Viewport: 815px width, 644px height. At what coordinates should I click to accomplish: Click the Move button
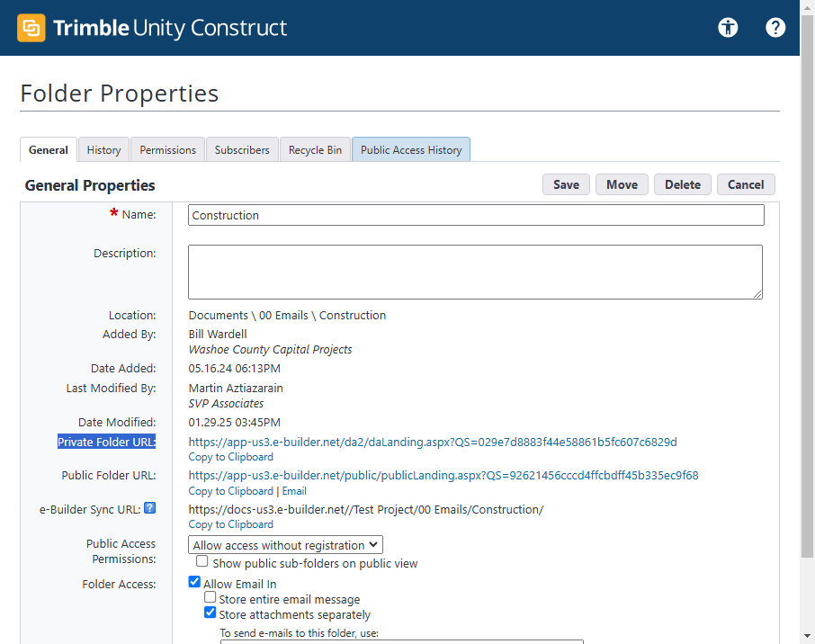pos(622,184)
